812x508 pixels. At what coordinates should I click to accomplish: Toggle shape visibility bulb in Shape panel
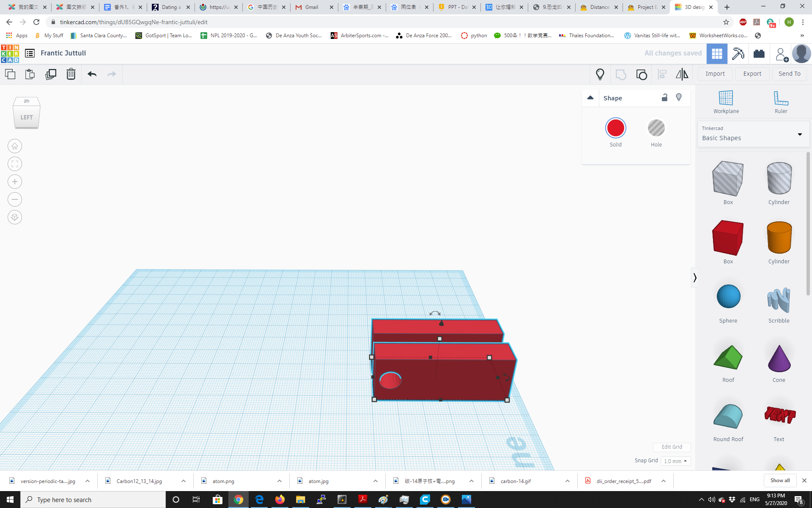[679, 98]
